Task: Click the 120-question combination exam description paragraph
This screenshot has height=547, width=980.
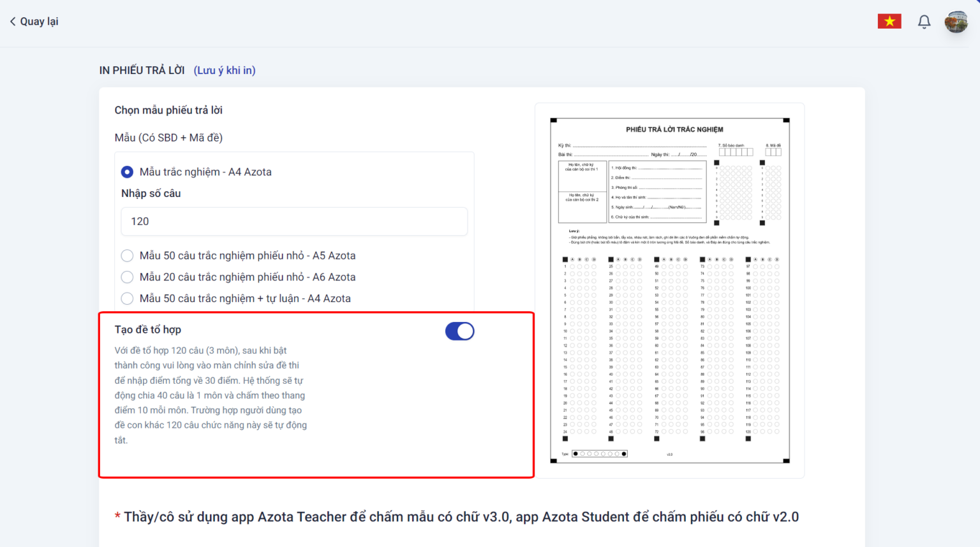Action: coord(211,395)
